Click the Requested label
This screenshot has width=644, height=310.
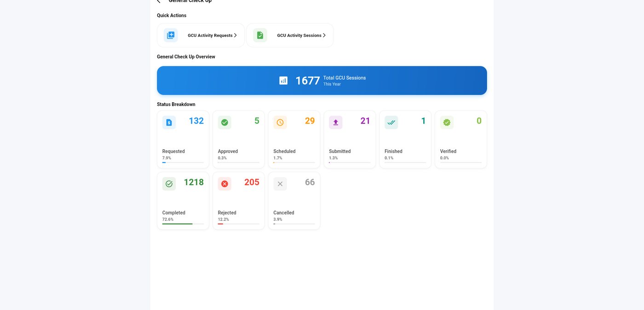[173, 151]
